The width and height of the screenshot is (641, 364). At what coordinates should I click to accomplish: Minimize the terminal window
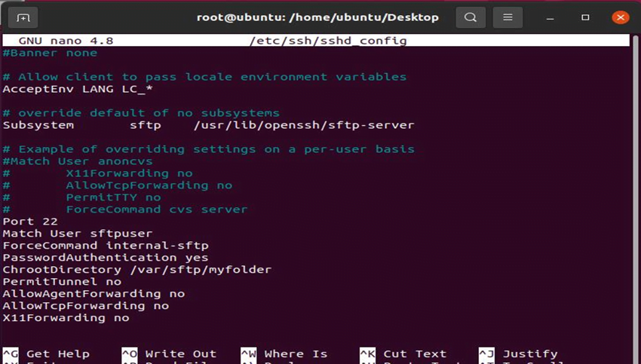(550, 17)
